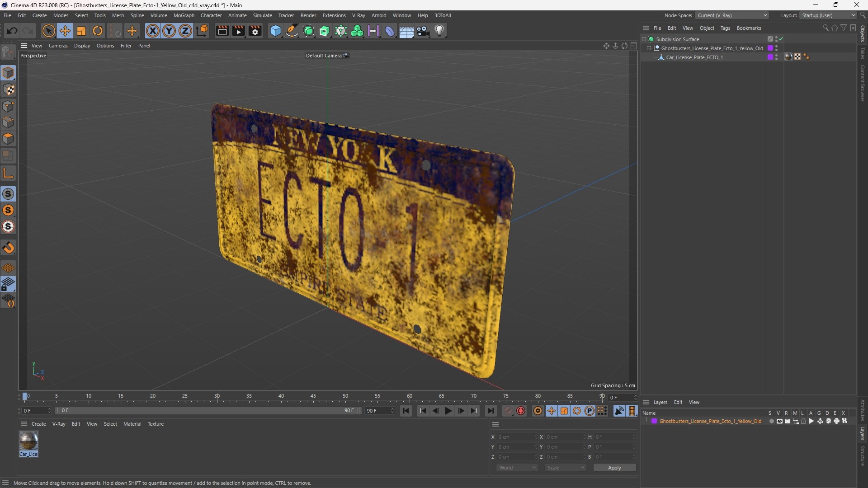
Task: Go to start of animation
Action: pos(406,411)
